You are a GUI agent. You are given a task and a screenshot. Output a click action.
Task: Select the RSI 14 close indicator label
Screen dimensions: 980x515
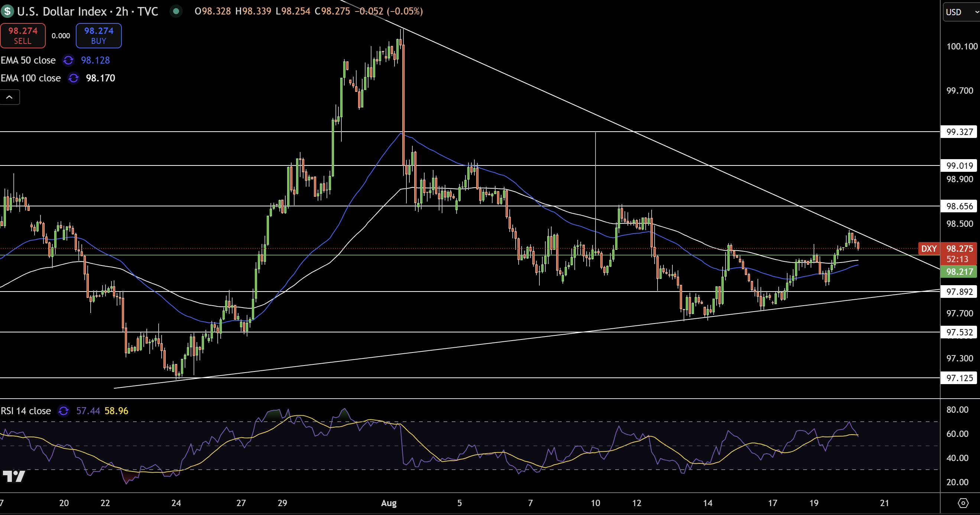pos(26,411)
